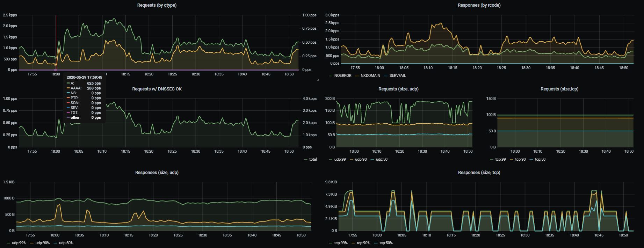Click the tooltip row for SRV
The image size is (644, 248).
84,108
